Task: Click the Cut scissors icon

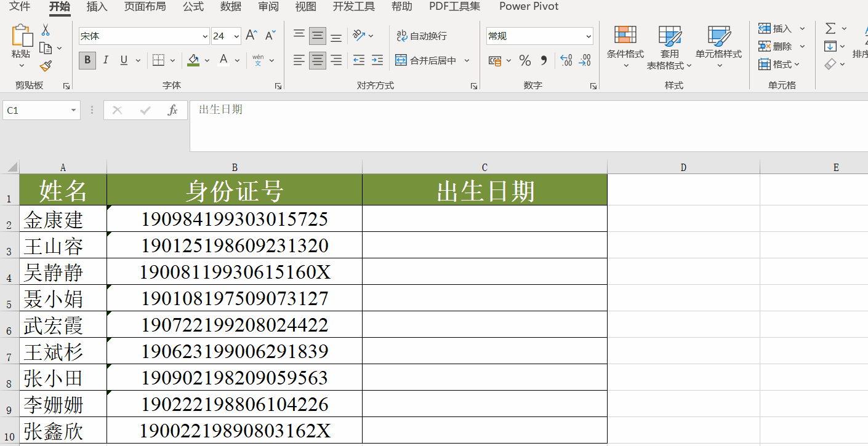Action: (x=46, y=30)
